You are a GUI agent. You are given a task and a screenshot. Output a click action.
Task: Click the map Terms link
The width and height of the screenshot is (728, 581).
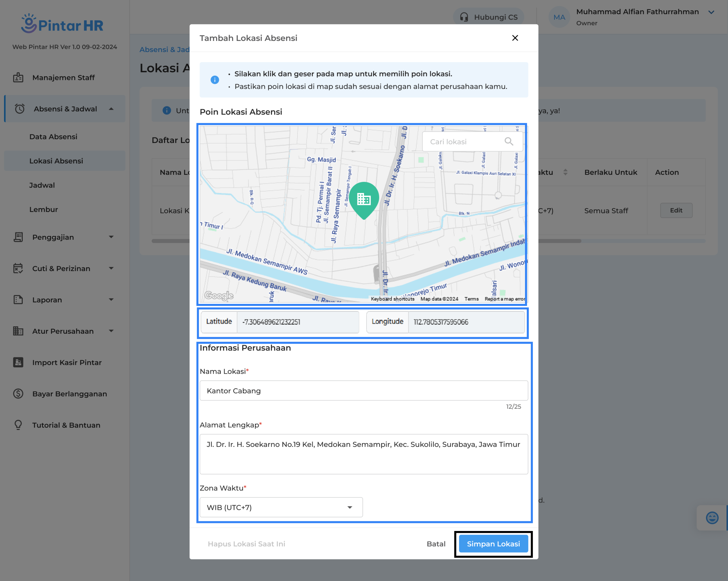click(471, 299)
